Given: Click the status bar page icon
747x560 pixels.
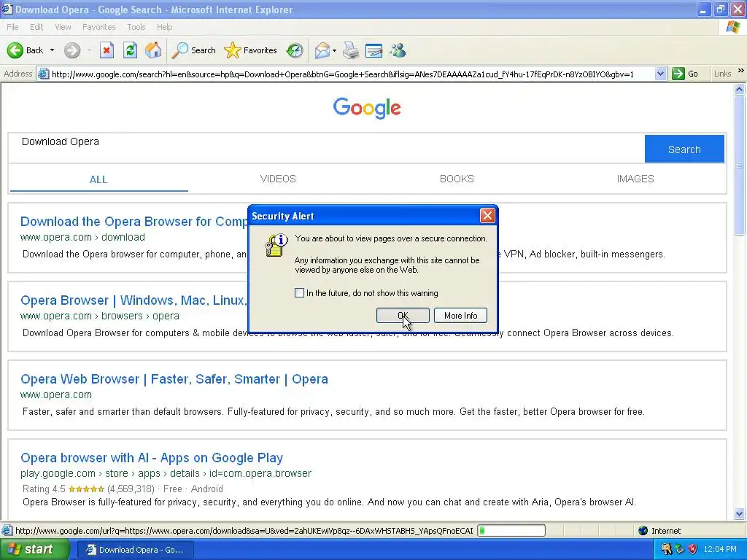Looking at the screenshot, I should click(x=7, y=531).
